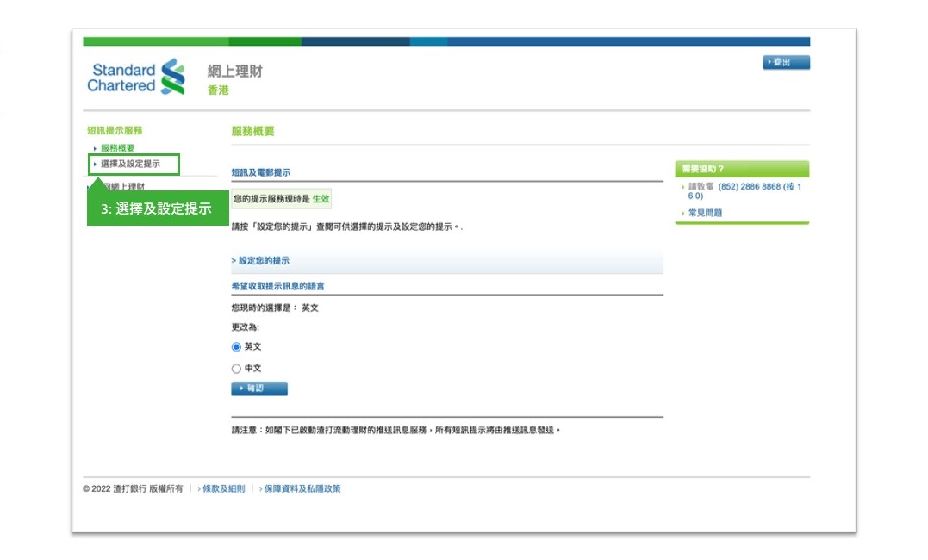Open the 條款及細則 footer link
Screen dimensions: 928x560
[223, 489]
